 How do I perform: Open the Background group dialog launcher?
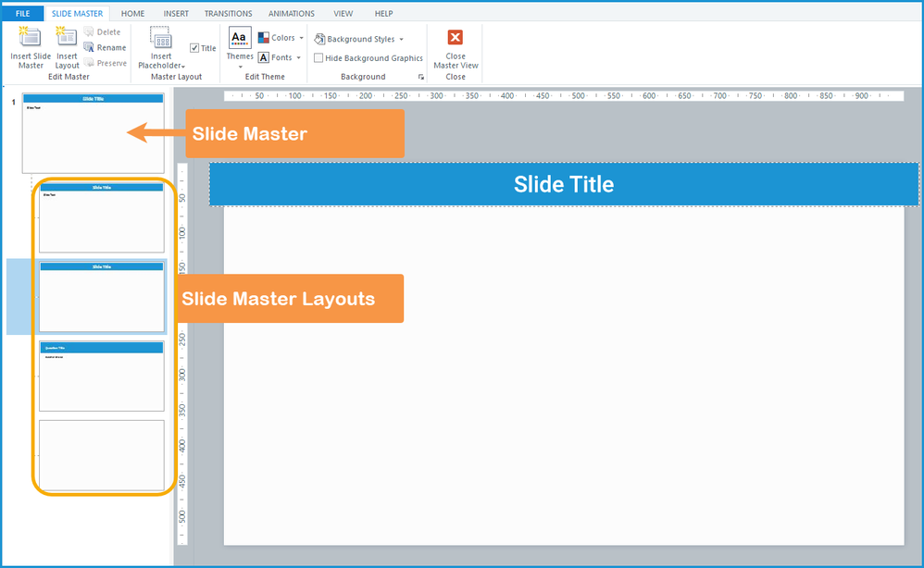tap(420, 77)
